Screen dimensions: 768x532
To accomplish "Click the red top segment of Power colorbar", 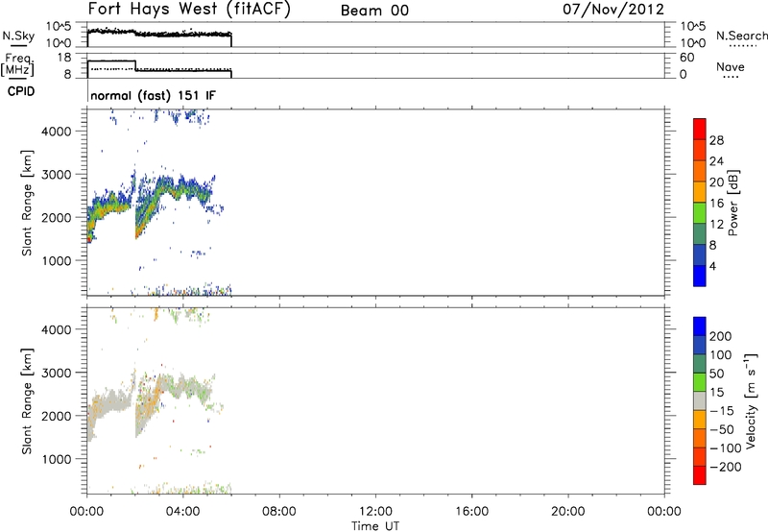I will (x=700, y=129).
